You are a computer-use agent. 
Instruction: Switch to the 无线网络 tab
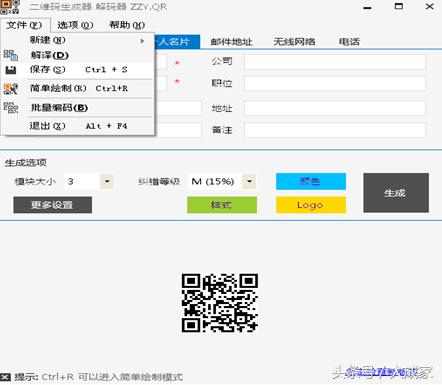(x=294, y=42)
